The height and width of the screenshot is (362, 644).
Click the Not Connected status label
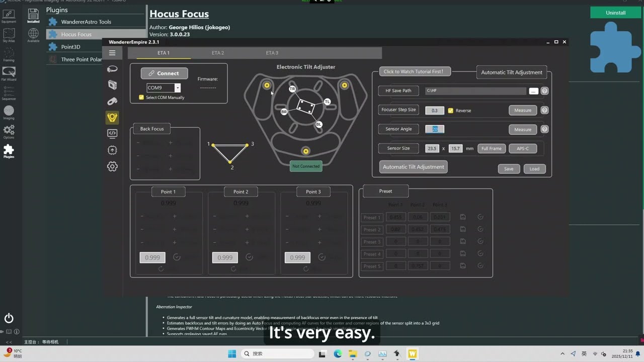(x=306, y=166)
